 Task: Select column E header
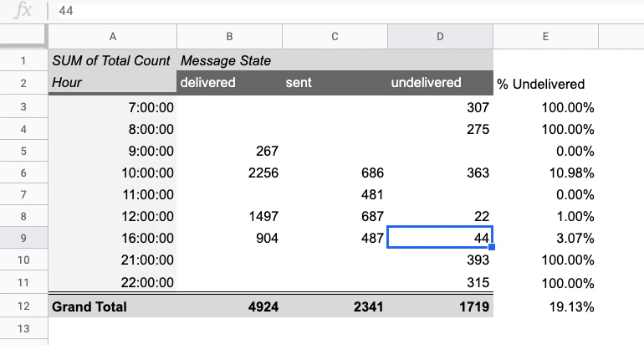(545, 37)
